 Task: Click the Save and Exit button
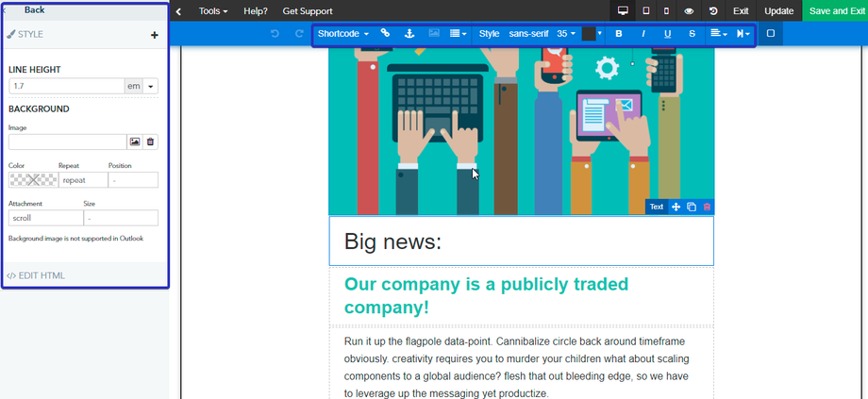pyautogui.click(x=835, y=11)
